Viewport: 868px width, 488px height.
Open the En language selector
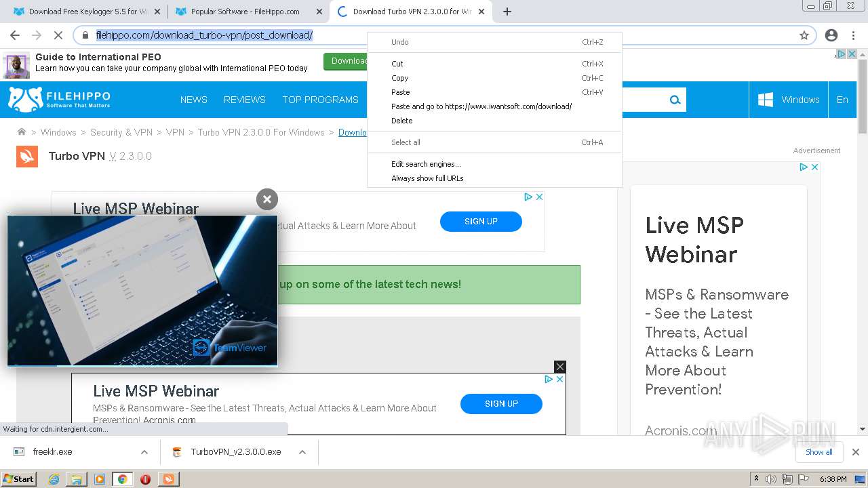(842, 100)
